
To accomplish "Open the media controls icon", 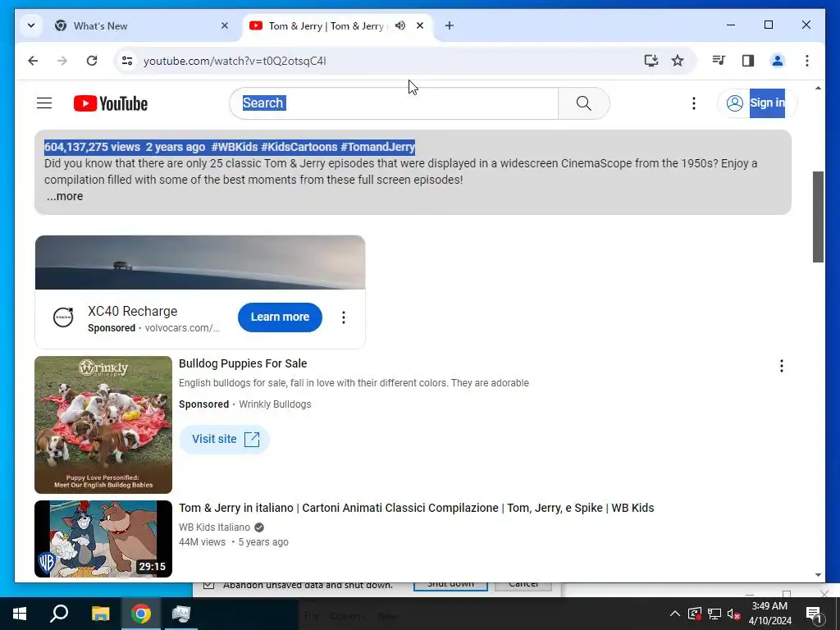I will pyautogui.click(x=719, y=61).
